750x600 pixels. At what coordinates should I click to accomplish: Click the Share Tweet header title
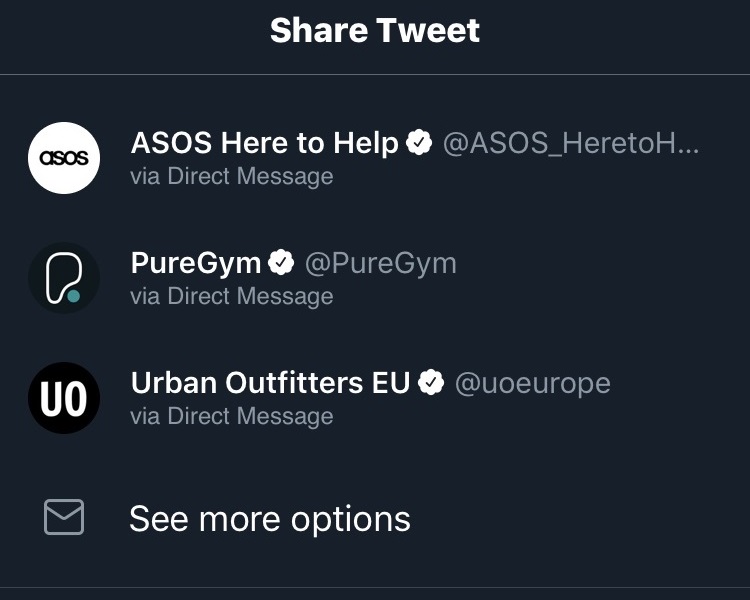pos(375,31)
